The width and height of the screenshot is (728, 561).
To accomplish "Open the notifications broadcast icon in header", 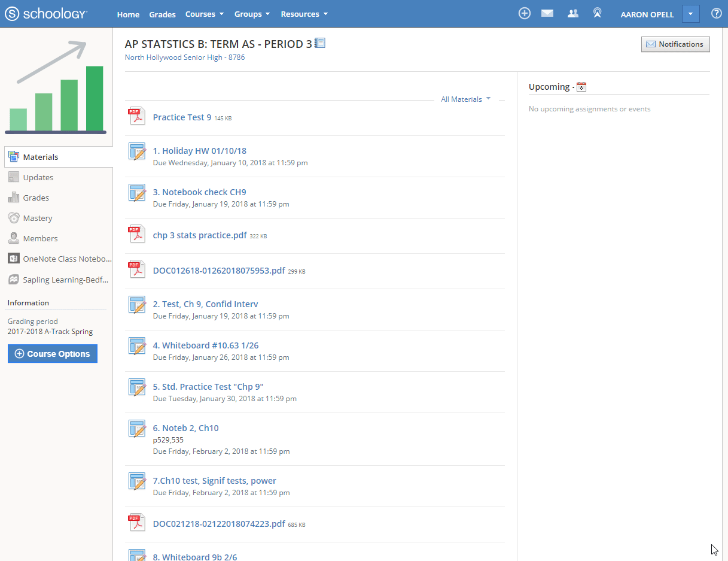I will point(597,13).
